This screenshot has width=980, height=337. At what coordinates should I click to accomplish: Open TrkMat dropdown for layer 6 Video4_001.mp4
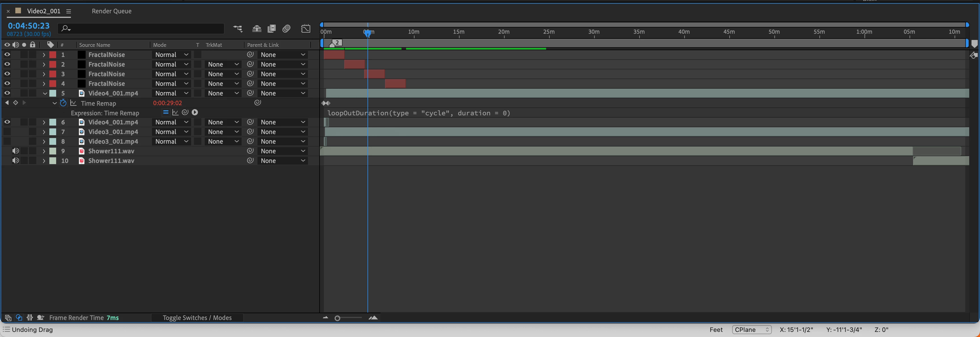coord(223,122)
